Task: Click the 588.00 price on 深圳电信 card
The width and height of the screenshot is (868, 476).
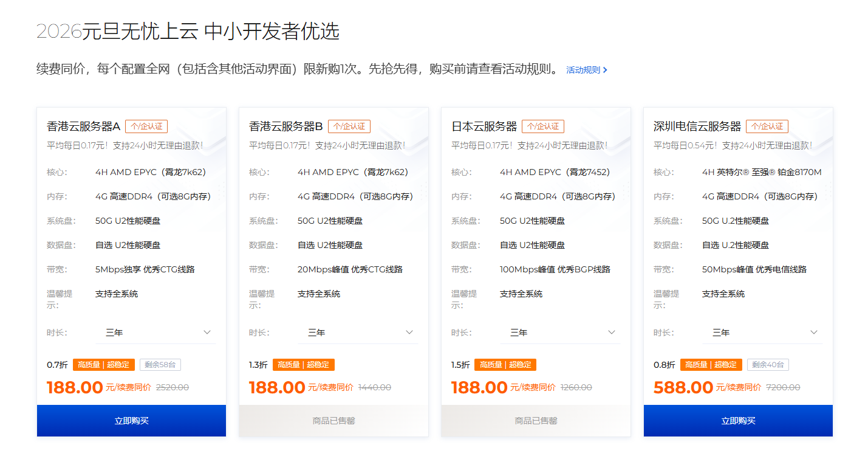Action: [683, 387]
